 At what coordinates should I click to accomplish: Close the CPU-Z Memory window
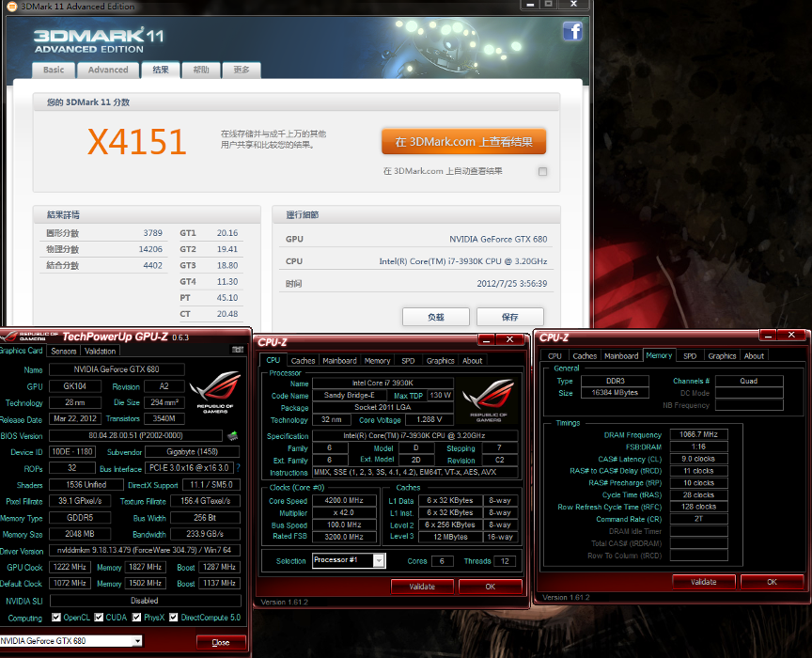click(791, 335)
